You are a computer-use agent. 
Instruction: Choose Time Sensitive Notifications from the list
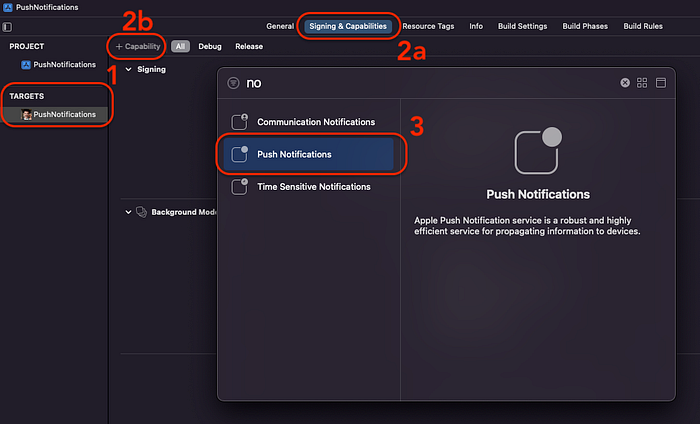[308, 187]
